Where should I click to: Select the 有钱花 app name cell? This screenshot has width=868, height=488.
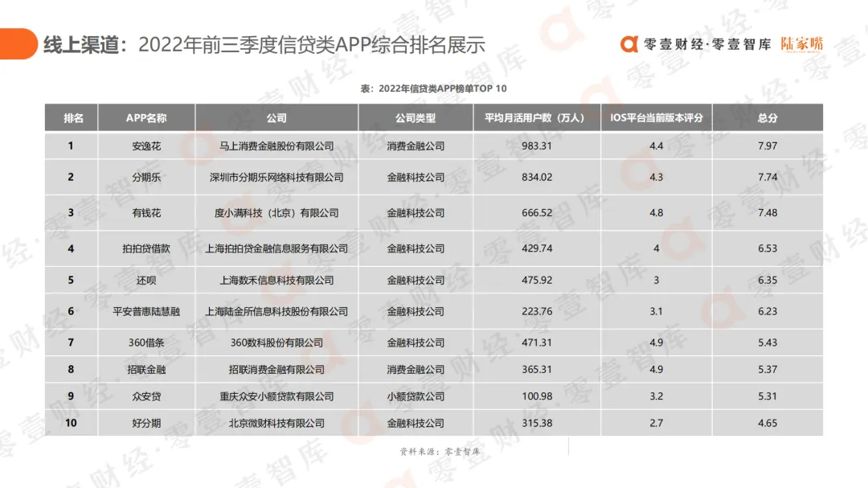point(146,213)
